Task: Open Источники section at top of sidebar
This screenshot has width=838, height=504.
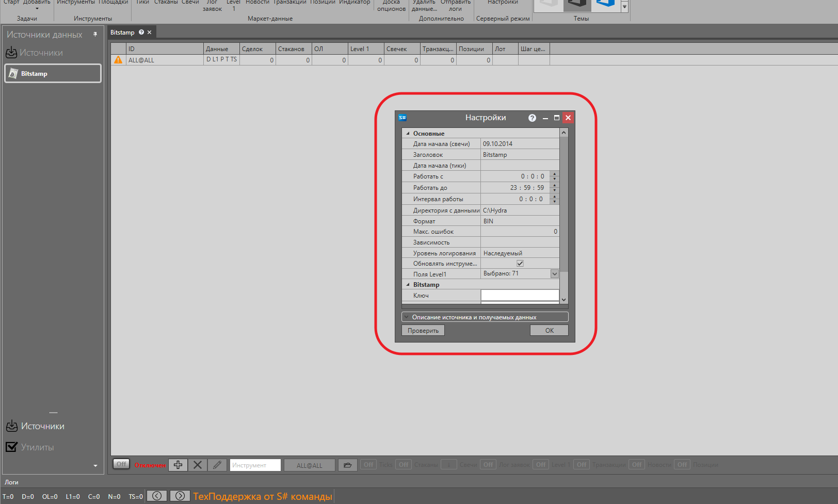Action: click(x=34, y=53)
